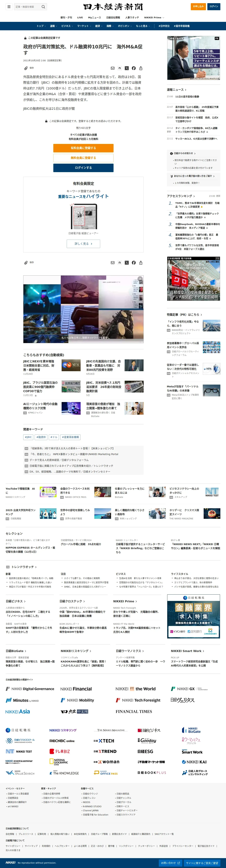This screenshot has width=226, height=868.
Task: Open the 日経Gooday logo link
Action: [147, 740]
